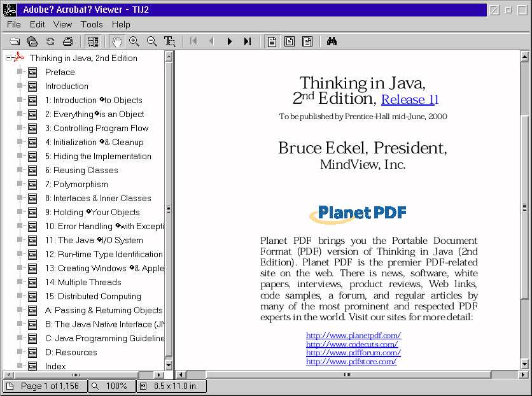532x396 pixels.
Task: Open the http://www.codecuts.com/ link
Action: click(352, 344)
